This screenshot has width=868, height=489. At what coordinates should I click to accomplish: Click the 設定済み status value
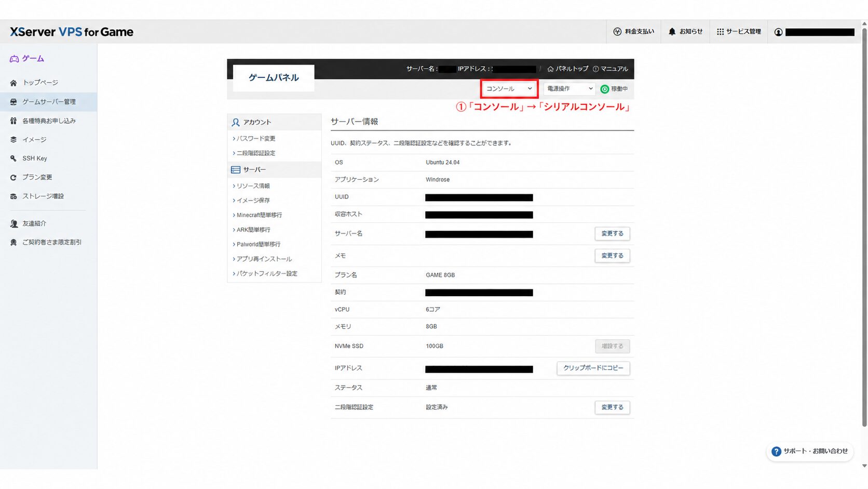(x=437, y=407)
